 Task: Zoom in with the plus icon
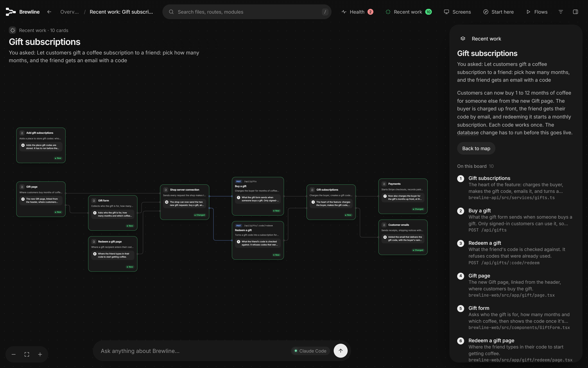click(40, 354)
